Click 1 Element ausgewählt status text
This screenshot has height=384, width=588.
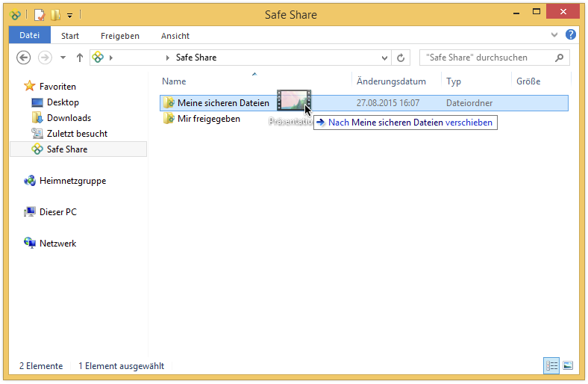121,366
